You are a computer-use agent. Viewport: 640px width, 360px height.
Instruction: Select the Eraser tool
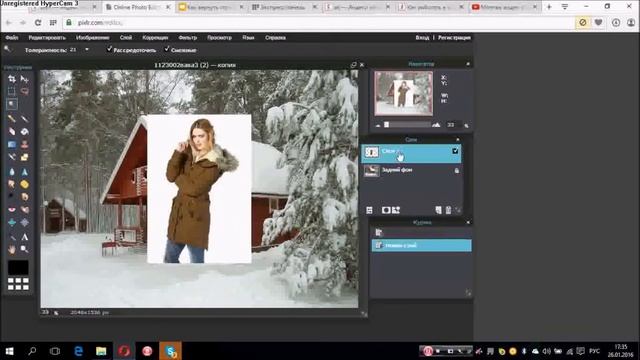tap(12, 131)
